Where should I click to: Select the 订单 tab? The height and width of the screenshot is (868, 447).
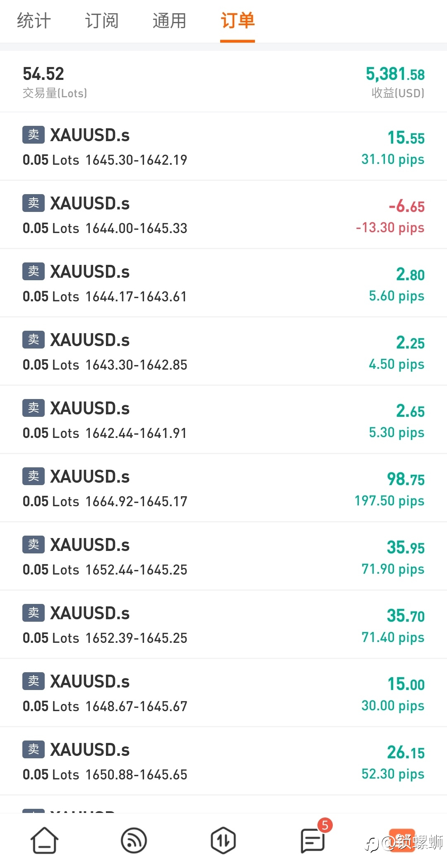coord(238,21)
